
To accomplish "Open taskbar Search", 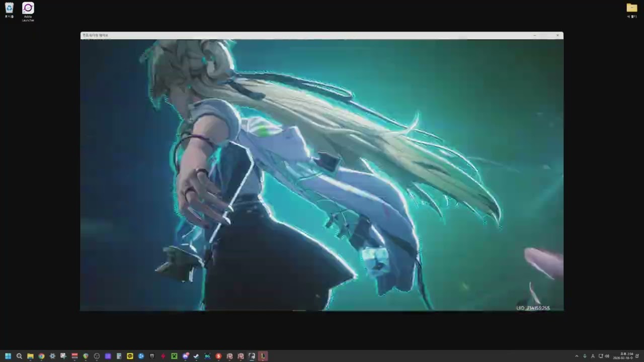I will coord(19,356).
